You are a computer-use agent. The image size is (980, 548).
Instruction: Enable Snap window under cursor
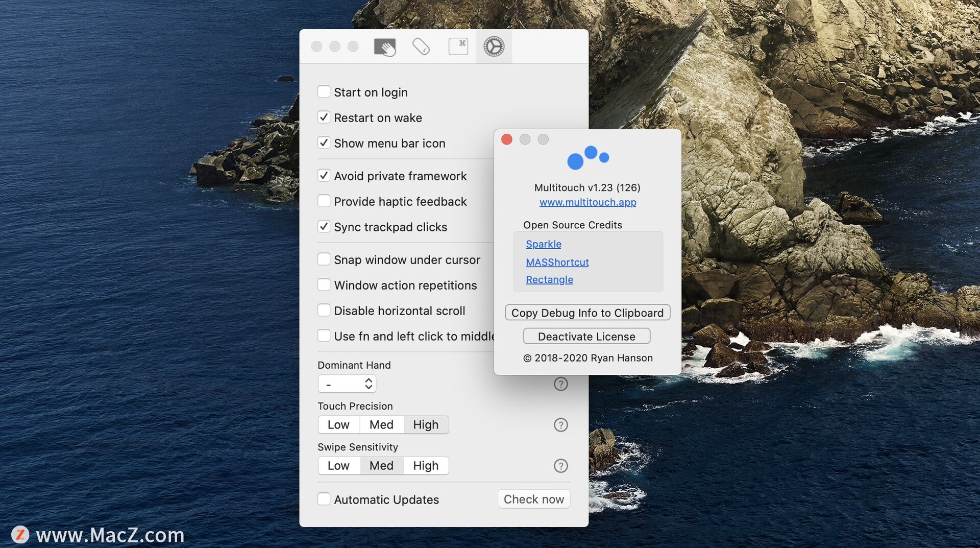pyautogui.click(x=324, y=259)
